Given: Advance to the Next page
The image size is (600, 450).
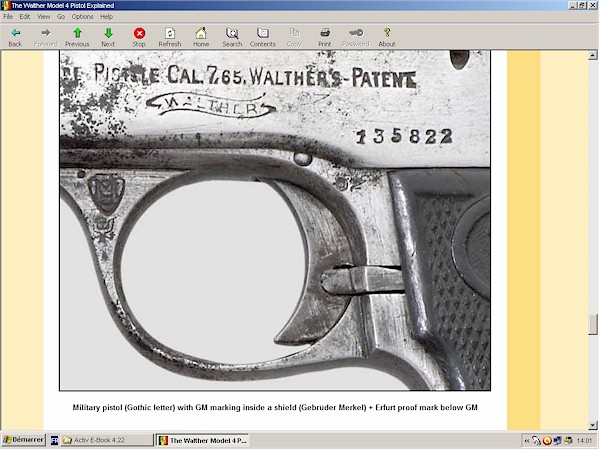Looking at the screenshot, I should point(108,37).
